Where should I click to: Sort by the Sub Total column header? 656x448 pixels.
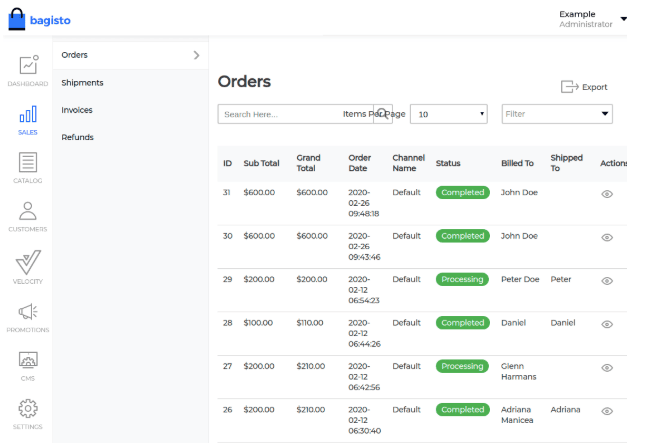coord(261,163)
